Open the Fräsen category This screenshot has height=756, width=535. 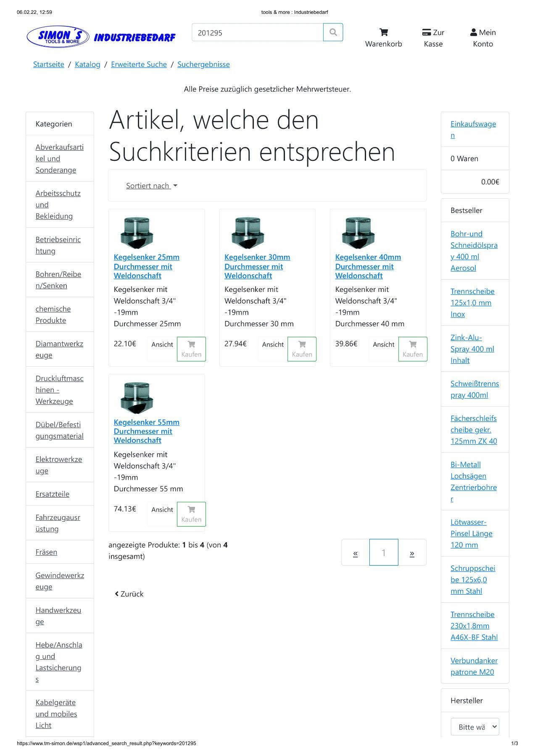click(46, 552)
